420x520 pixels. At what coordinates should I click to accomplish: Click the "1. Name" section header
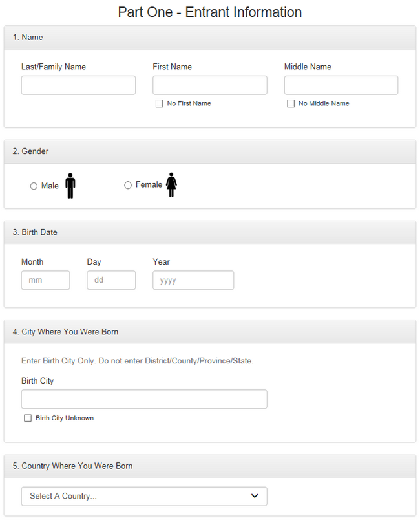[x=28, y=38]
